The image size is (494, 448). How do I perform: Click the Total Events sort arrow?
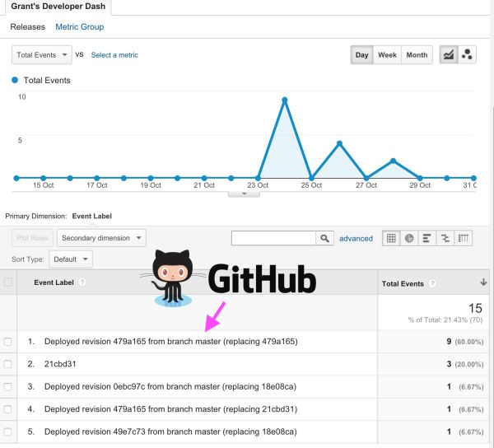[x=483, y=282]
